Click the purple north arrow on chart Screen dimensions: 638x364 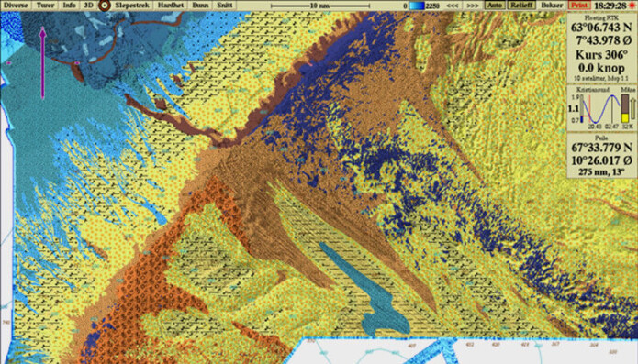click(x=43, y=63)
